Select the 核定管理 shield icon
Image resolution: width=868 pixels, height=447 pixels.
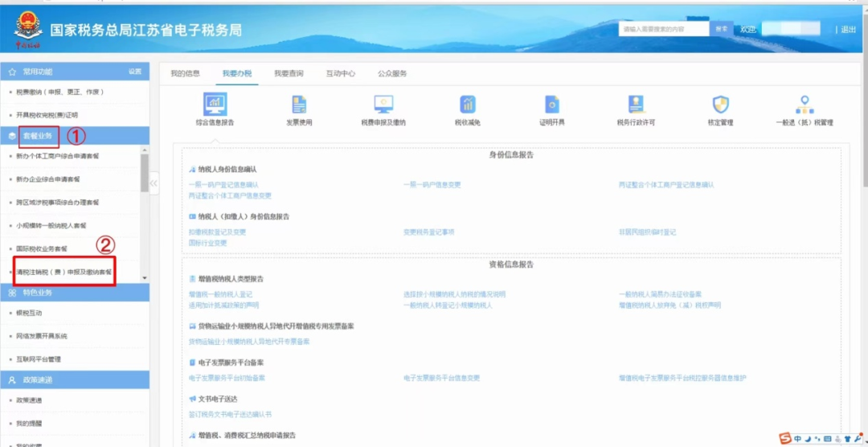pos(720,105)
